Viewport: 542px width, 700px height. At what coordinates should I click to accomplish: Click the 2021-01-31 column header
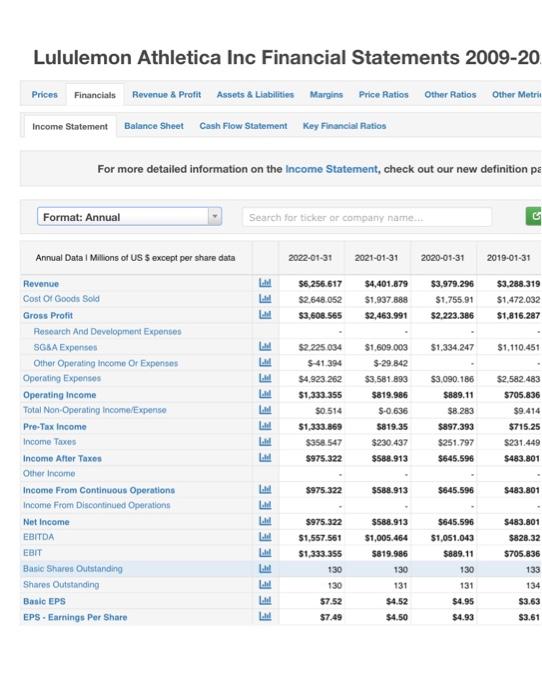tap(376, 258)
